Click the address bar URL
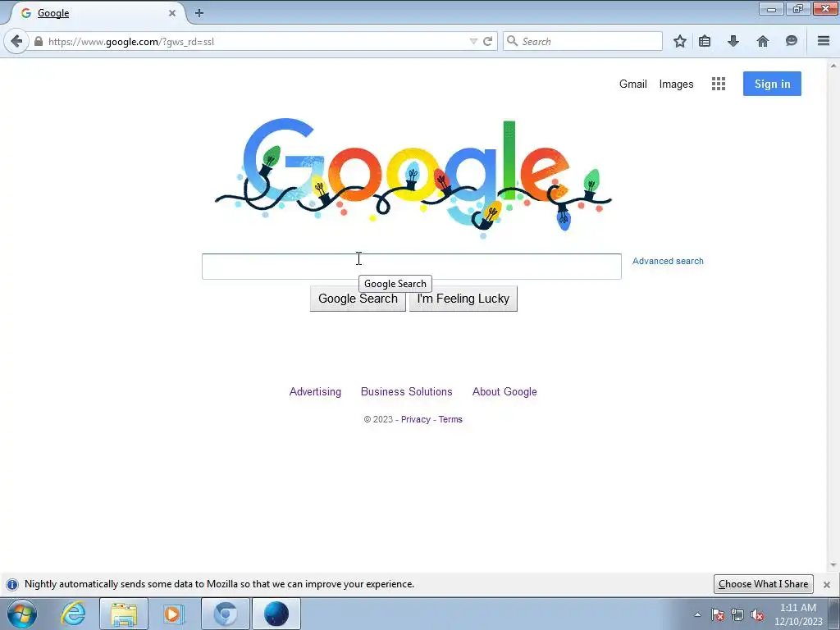This screenshot has width=840, height=630. (131, 42)
